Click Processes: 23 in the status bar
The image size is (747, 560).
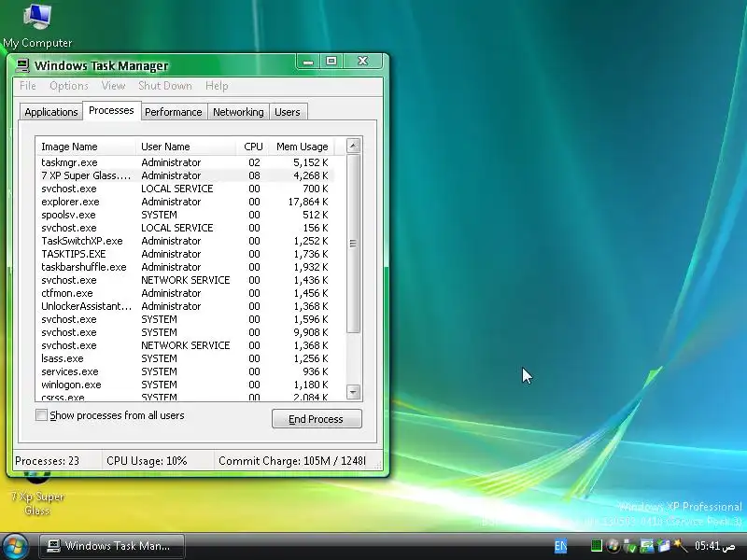(48, 461)
